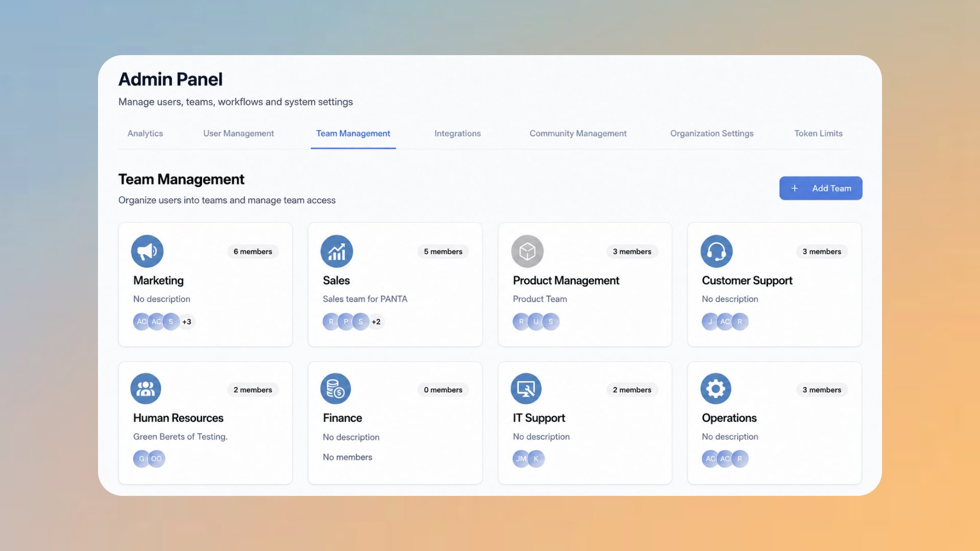Switch to Organization Settings tab

point(712,133)
